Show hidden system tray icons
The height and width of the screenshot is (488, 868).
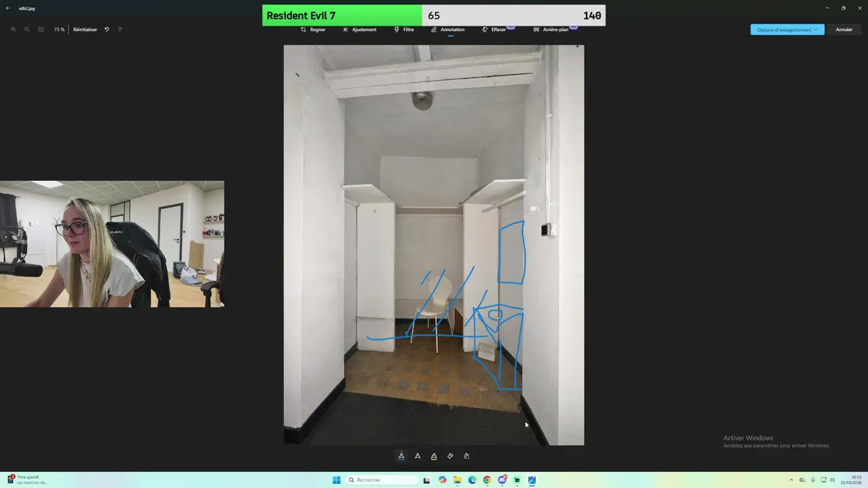pyautogui.click(x=791, y=480)
